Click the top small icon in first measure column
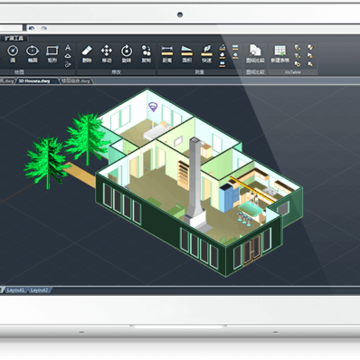 (222, 48)
